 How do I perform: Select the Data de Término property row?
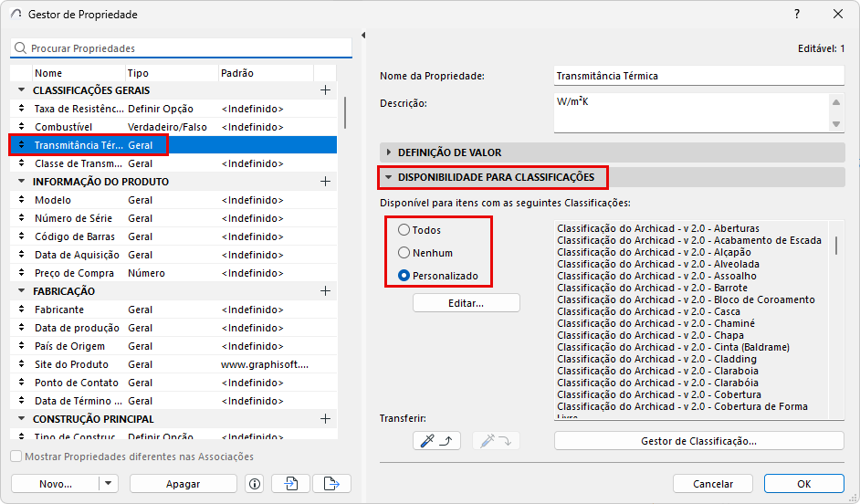tap(173, 401)
